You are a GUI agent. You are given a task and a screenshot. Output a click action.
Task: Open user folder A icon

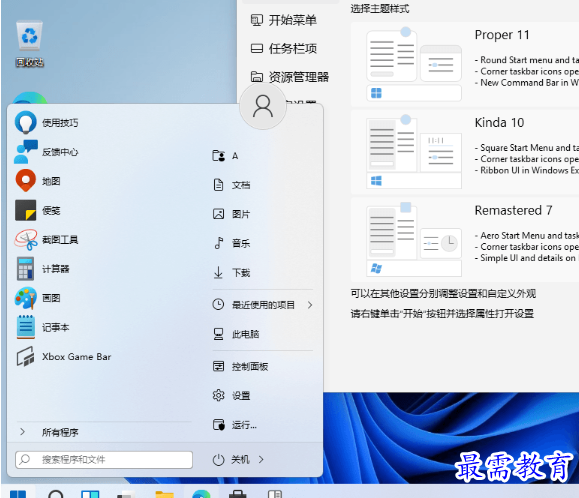click(x=219, y=156)
